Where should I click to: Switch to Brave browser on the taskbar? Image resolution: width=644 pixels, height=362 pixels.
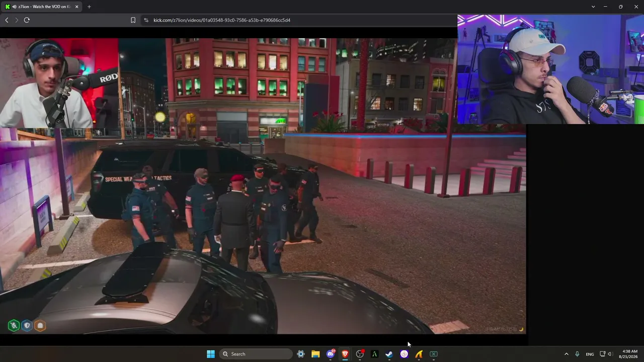pos(345,354)
